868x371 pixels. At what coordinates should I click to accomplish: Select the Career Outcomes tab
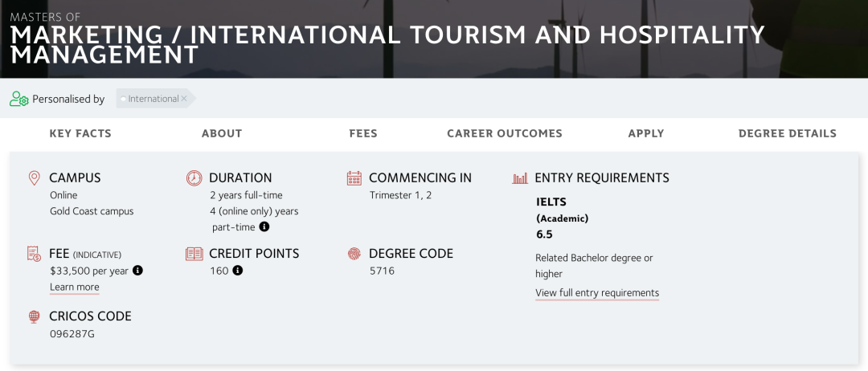pyautogui.click(x=505, y=133)
